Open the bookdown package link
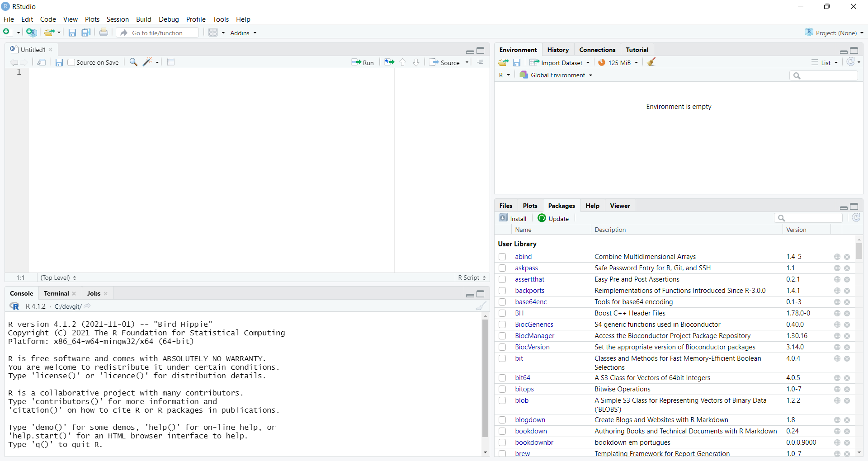The height and width of the screenshot is (461, 868). click(531, 431)
